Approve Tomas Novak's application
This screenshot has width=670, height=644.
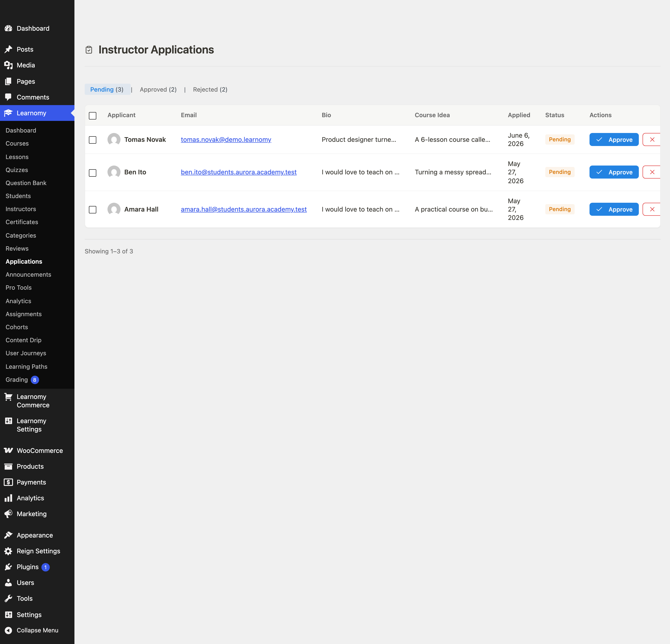tap(614, 139)
